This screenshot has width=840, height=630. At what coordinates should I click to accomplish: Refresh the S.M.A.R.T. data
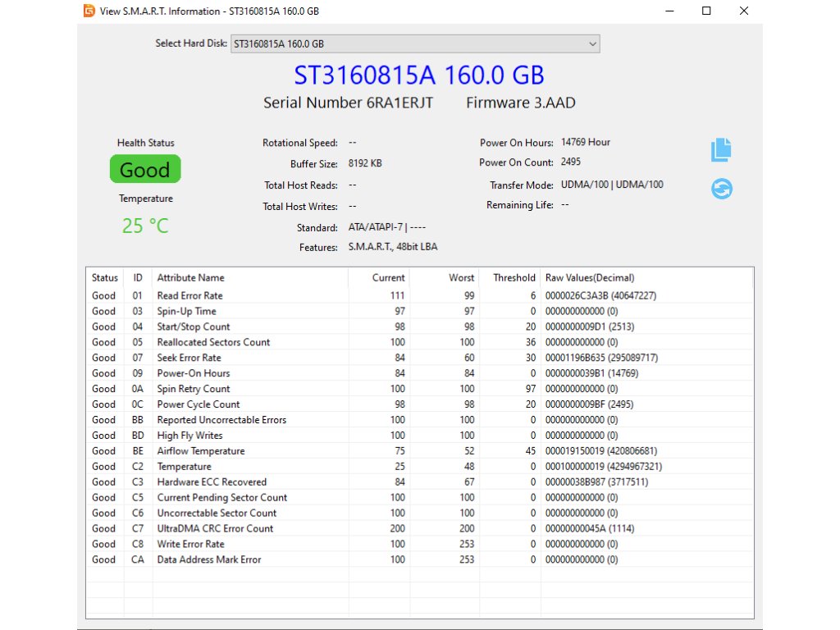coord(721,189)
